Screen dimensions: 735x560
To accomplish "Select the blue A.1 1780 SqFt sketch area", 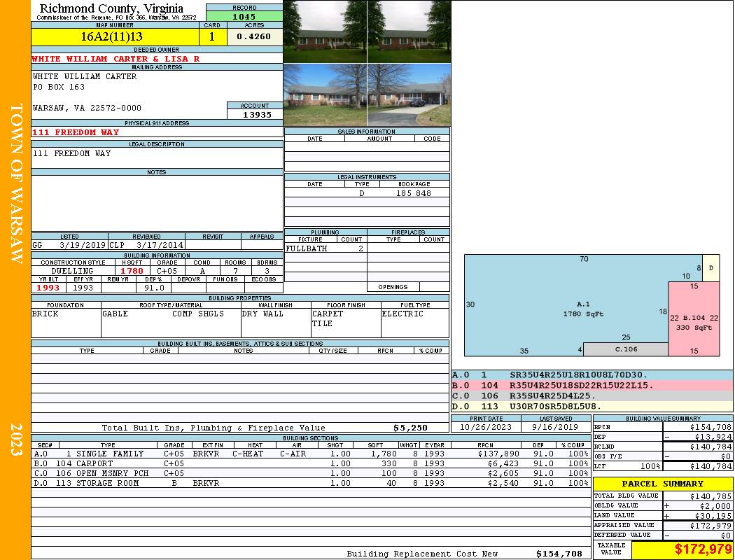I will [x=560, y=301].
